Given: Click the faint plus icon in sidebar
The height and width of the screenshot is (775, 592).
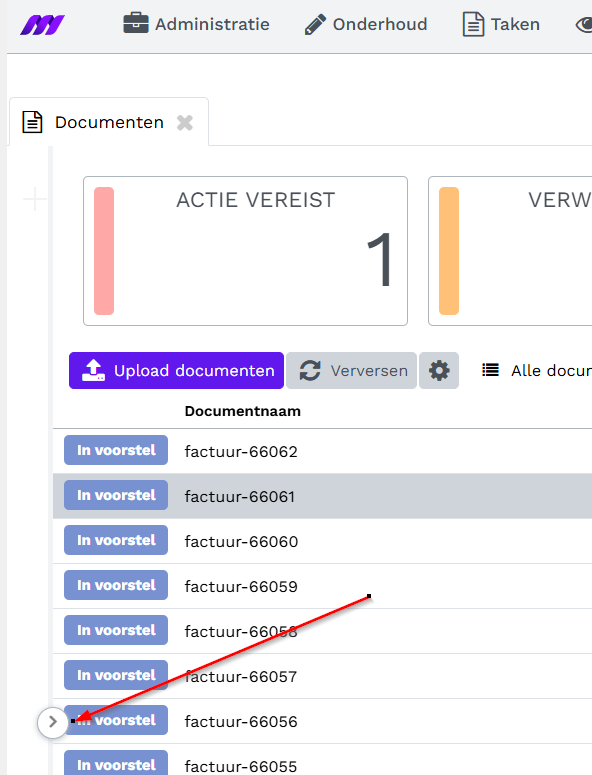Looking at the screenshot, I should click(35, 199).
